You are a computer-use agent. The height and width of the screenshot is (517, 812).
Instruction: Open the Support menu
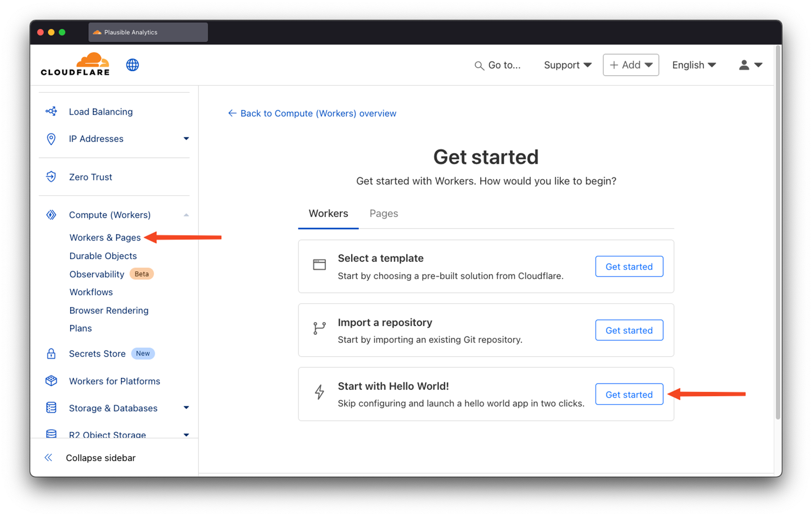pyautogui.click(x=566, y=65)
